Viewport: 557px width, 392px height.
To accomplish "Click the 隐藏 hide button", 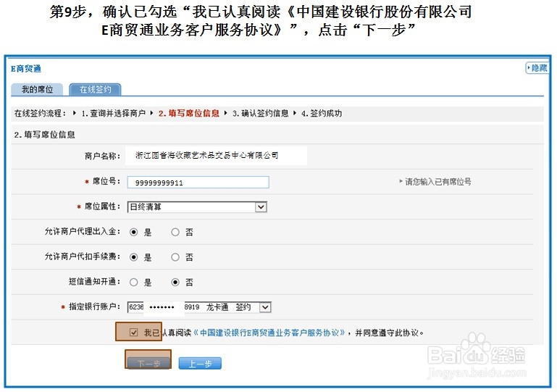I will click(537, 68).
